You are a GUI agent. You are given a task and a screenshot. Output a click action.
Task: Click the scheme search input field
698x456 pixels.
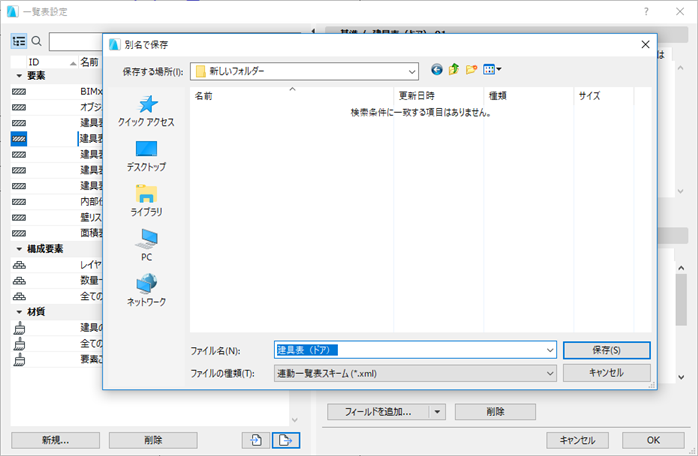tap(76, 41)
